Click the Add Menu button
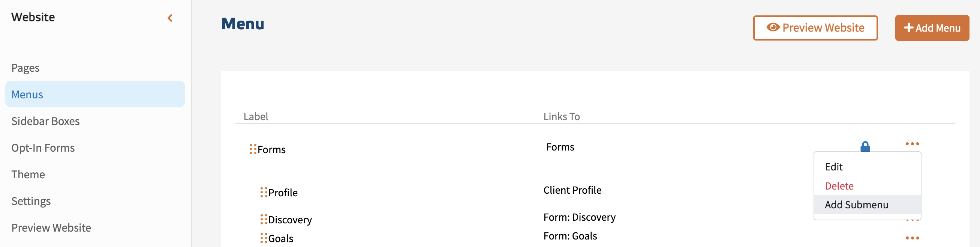Viewport: 980px width, 247px height. (932, 28)
